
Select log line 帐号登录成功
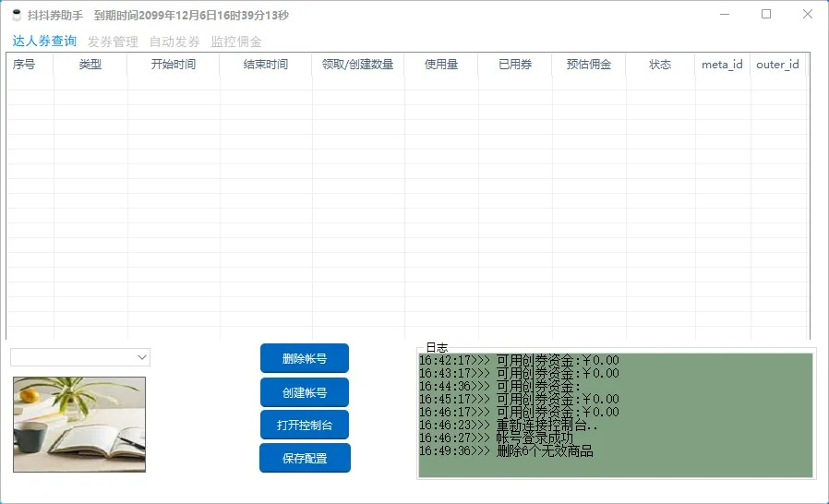point(496,438)
